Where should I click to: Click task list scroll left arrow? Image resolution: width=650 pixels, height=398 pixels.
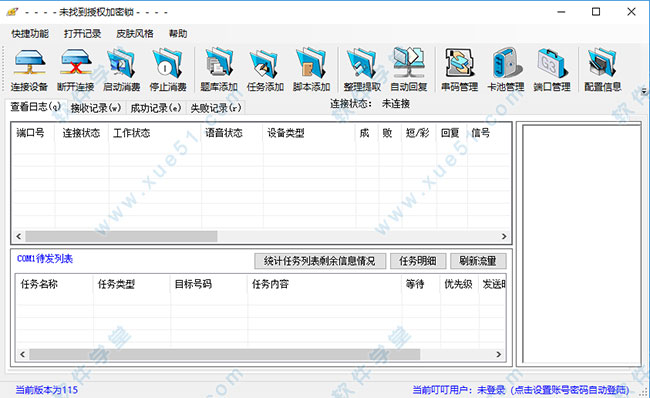(x=22, y=354)
